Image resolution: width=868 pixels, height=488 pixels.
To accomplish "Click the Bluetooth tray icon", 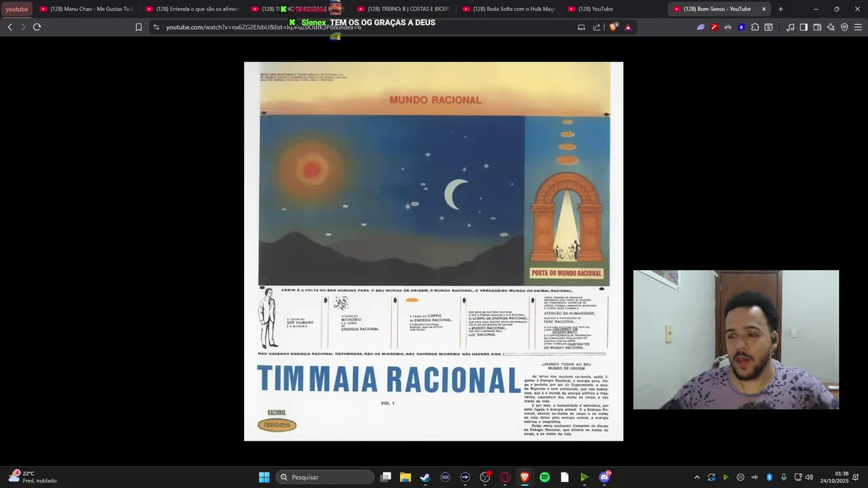I will pos(769,477).
